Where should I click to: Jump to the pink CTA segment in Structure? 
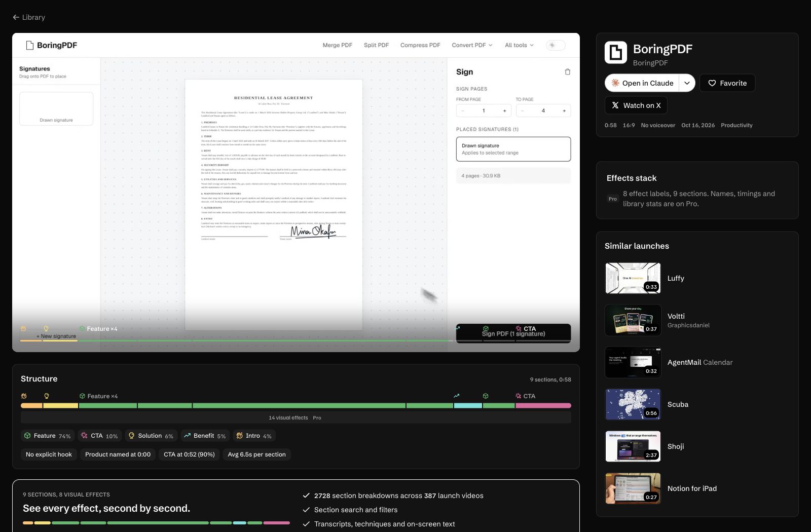[x=543, y=405]
